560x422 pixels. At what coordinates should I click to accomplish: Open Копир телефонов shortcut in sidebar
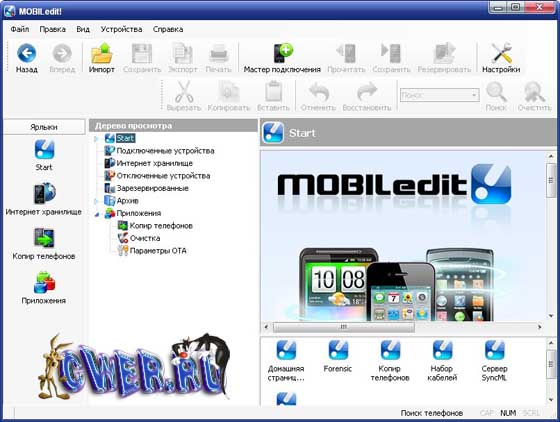pos(44,237)
